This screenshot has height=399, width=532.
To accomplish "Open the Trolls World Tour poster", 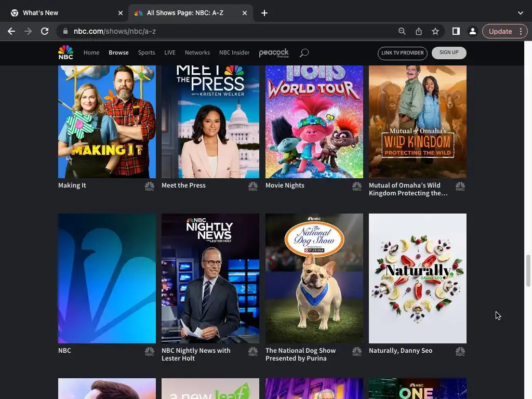I will coord(314,122).
